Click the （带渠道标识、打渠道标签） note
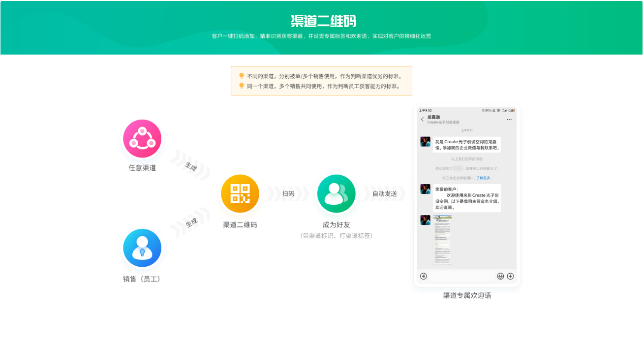Image resolution: width=644 pixels, height=346 pixels. pyautogui.click(x=337, y=236)
